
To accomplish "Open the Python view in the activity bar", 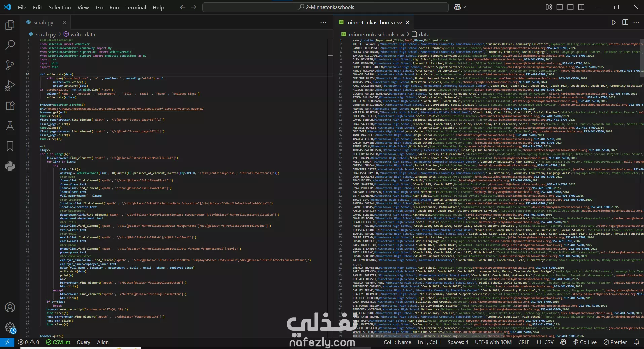I will pos(10,166).
